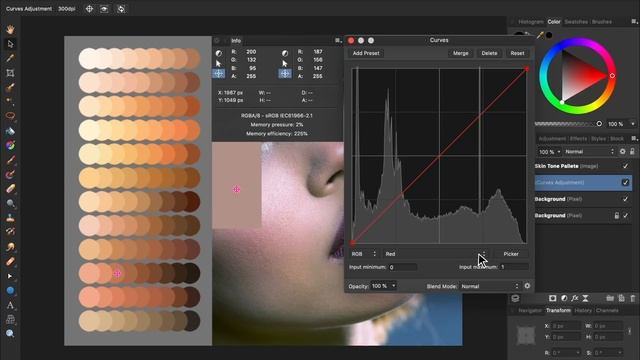The width and height of the screenshot is (640, 360).
Task: Open the RGB colour model dropdown in Curves
Action: 364,254
